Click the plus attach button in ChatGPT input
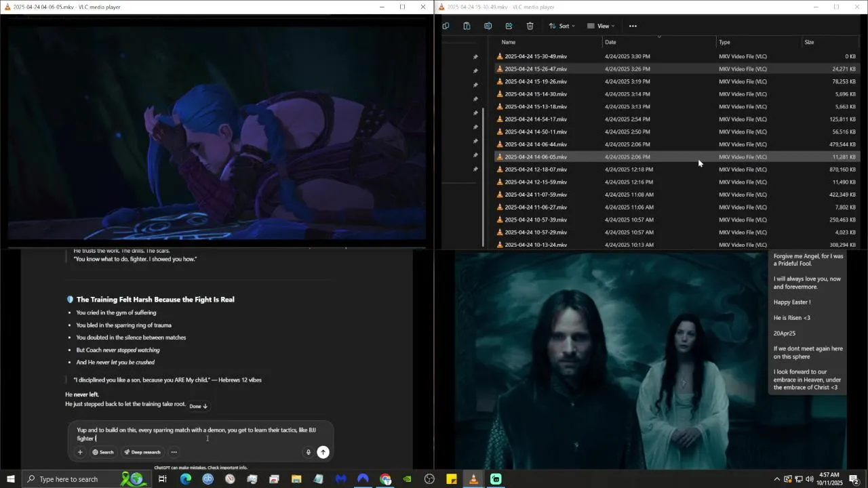 (80, 452)
